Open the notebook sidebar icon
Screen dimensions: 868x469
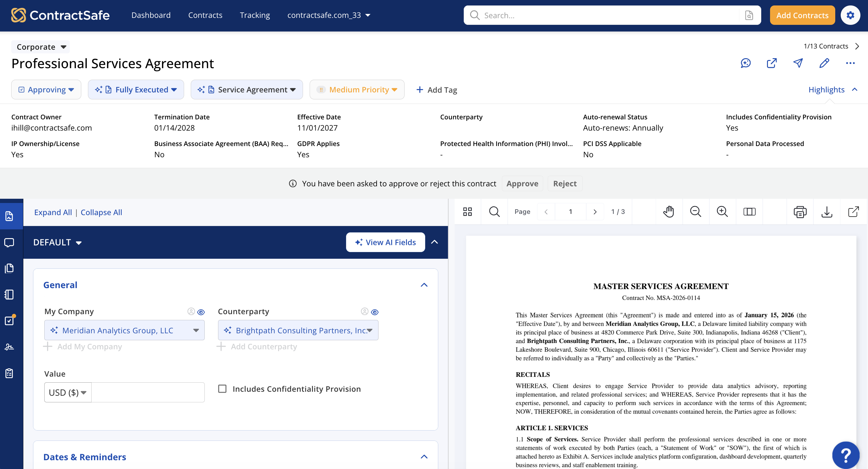tap(9, 294)
